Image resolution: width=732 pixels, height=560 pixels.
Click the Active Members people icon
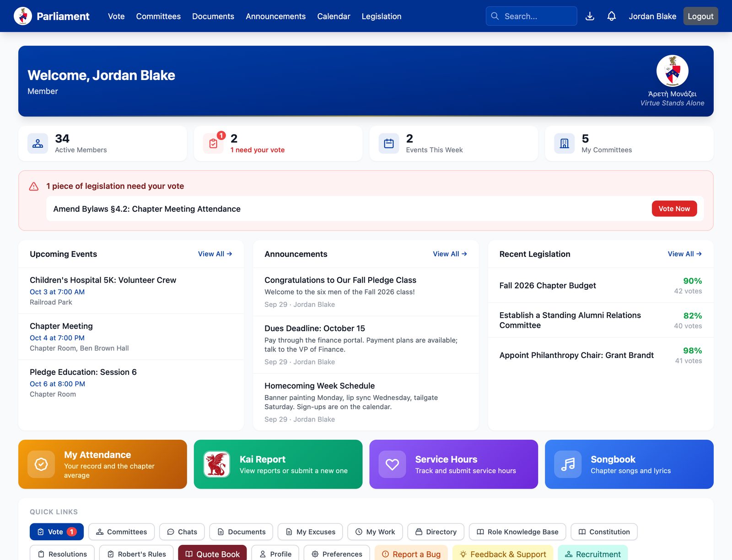(38, 144)
